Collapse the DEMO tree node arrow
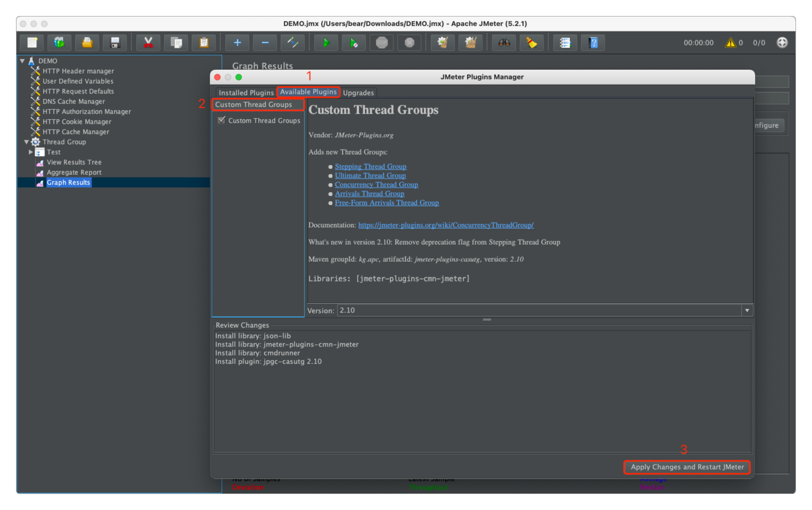 (22, 61)
